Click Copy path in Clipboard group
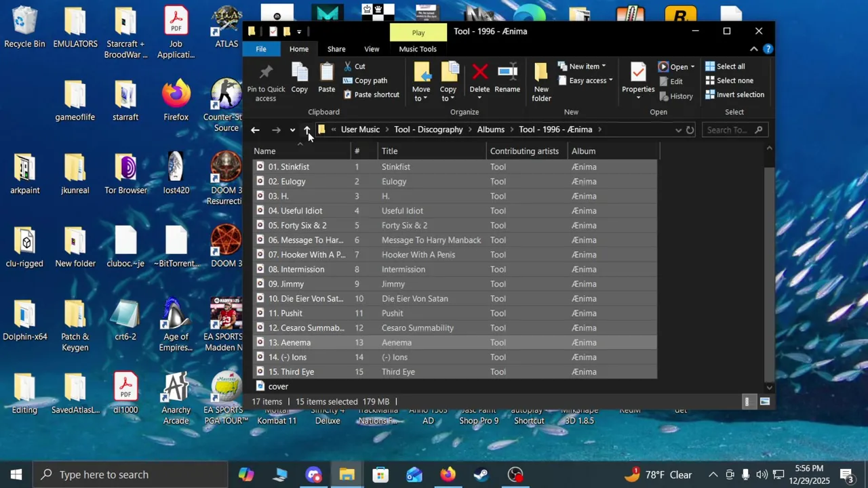868x488 pixels. pyautogui.click(x=366, y=81)
